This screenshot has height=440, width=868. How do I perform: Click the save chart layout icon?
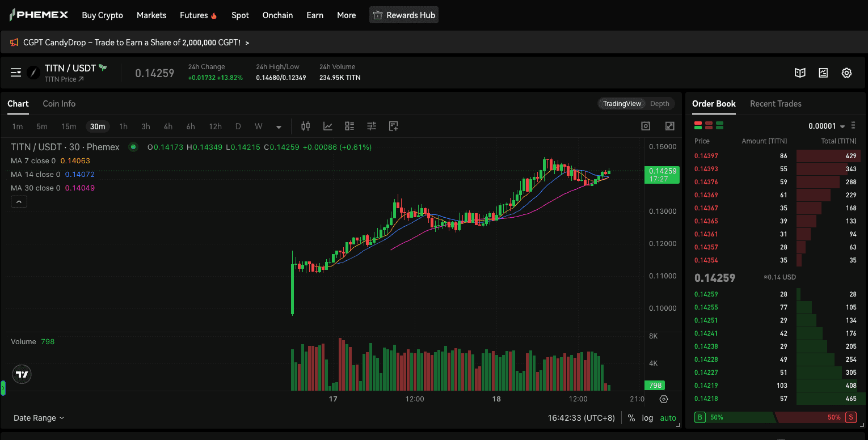[393, 126]
